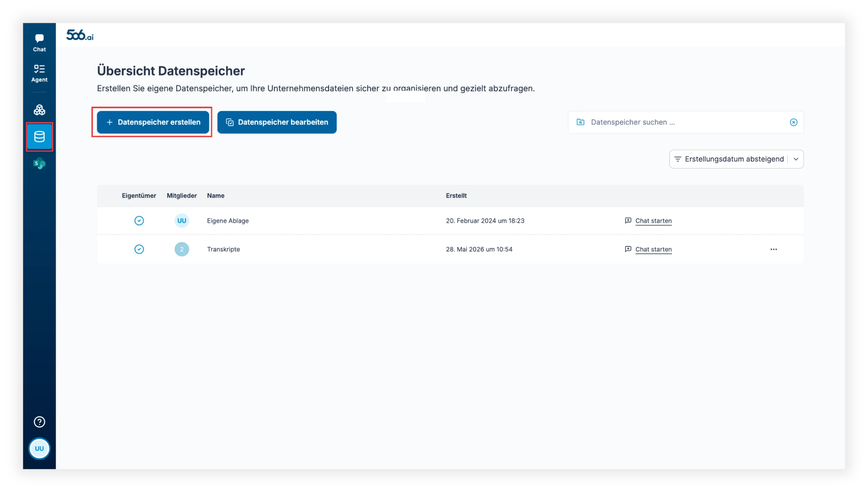Click Datenspeicher erstellen button
The height and width of the screenshot is (492, 868).
(153, 122)
